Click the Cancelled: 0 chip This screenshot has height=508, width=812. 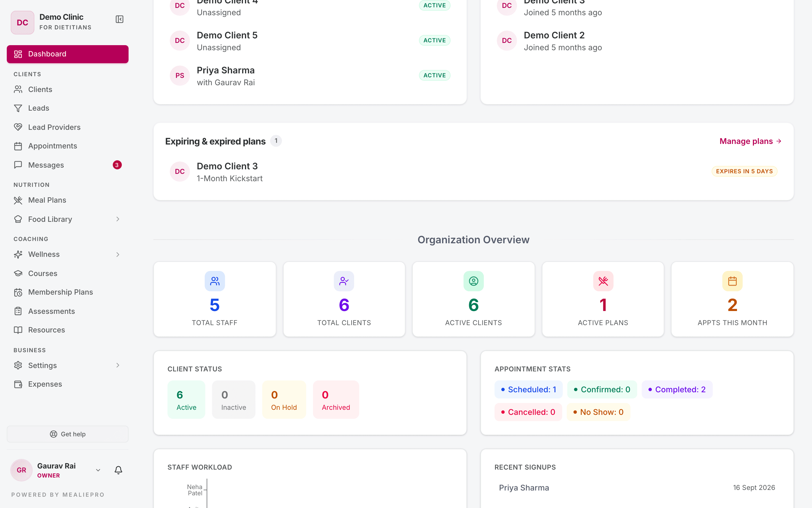tap(528, 412)
